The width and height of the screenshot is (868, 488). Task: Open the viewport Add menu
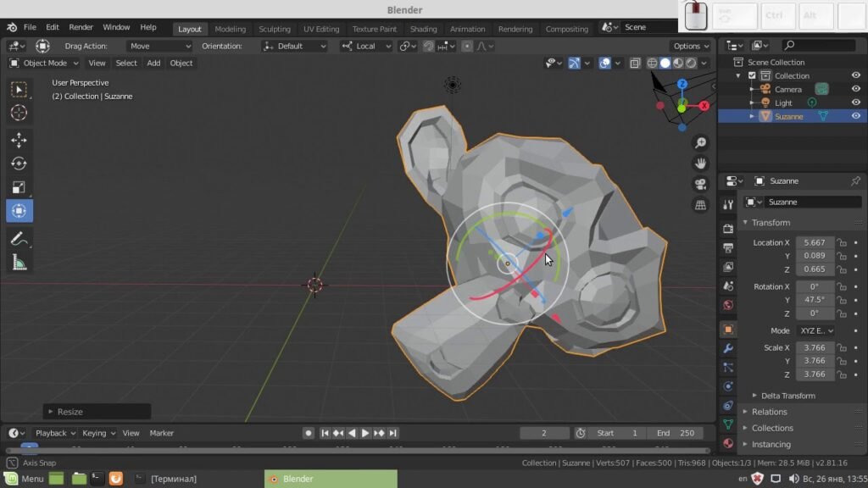[x=153, y=63]
